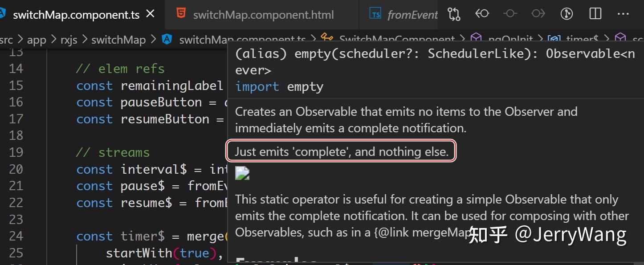The width and height of the screenshot is (644, 265).
Task: Open the more actions ellipsis menu
Action: (x=623, y=14)
